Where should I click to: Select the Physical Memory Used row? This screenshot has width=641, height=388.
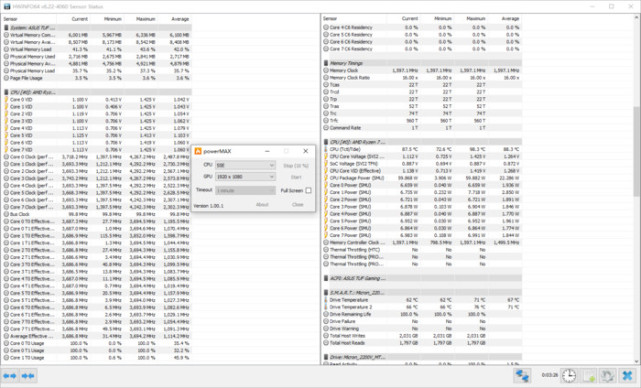(x=97, y=56)
